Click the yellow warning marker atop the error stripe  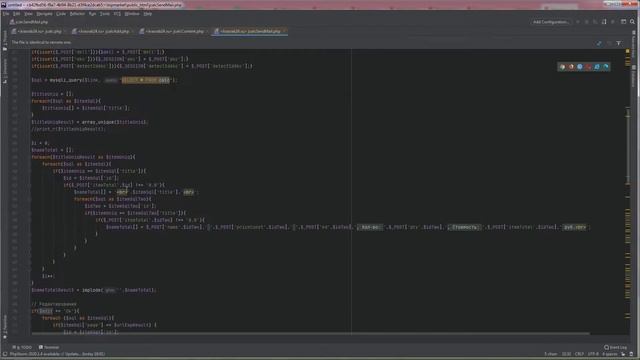point(627,51)
